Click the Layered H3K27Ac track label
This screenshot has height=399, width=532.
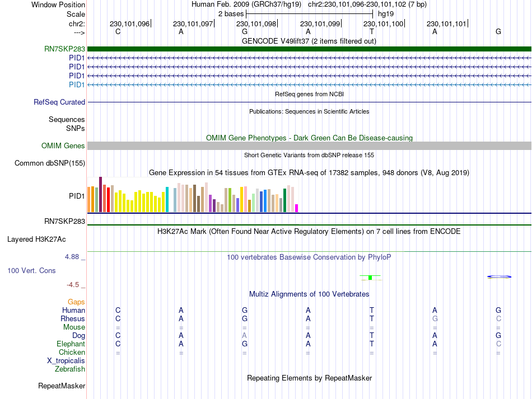(36, 240)
